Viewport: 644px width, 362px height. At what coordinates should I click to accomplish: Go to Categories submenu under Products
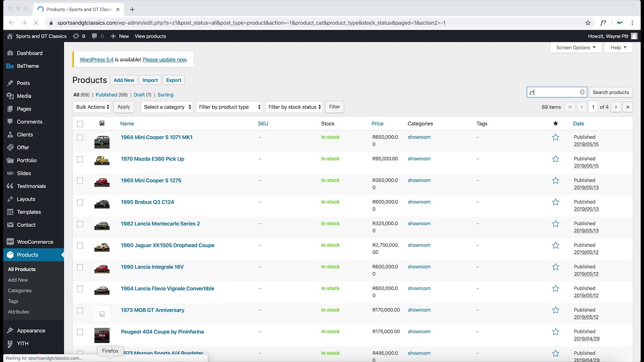[x=20, y=291]
